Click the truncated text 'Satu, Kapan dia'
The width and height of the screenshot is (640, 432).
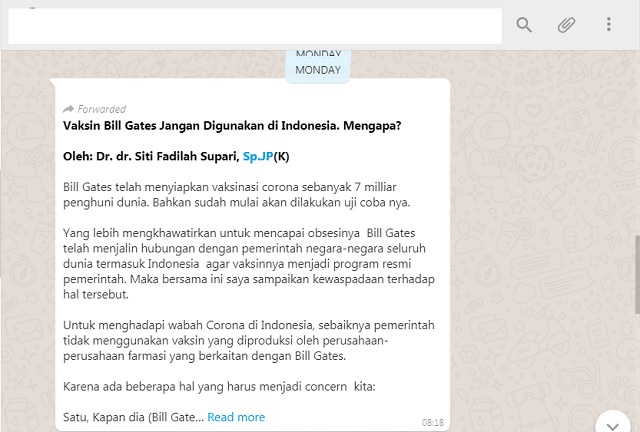pyautogui.click(x=132, y=417)
